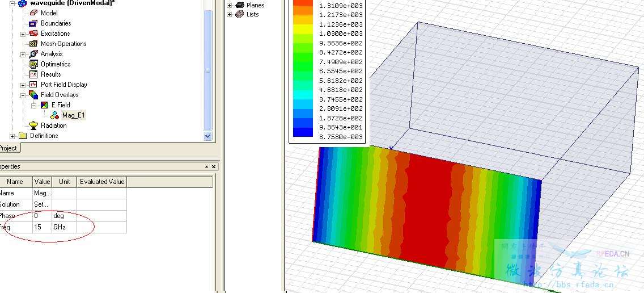Collapse the E Field node

tap(33, 106)
